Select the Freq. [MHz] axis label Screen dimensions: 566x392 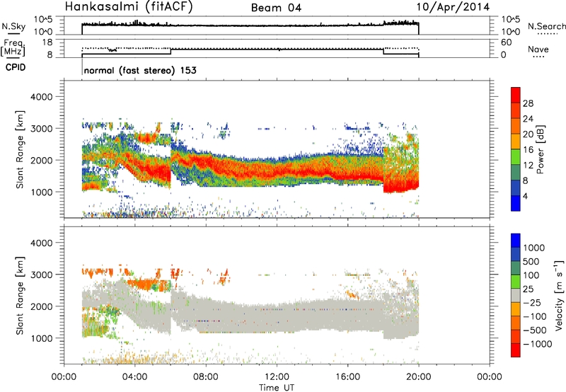coord(13,48)
